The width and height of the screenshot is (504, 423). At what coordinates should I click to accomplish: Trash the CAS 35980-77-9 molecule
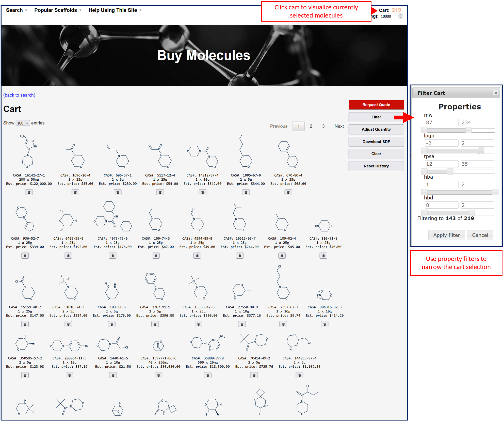pos(208,375)
